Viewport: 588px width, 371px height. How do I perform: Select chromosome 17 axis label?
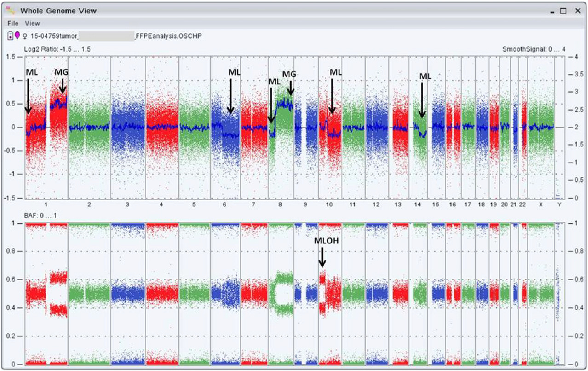coord(468,205)
